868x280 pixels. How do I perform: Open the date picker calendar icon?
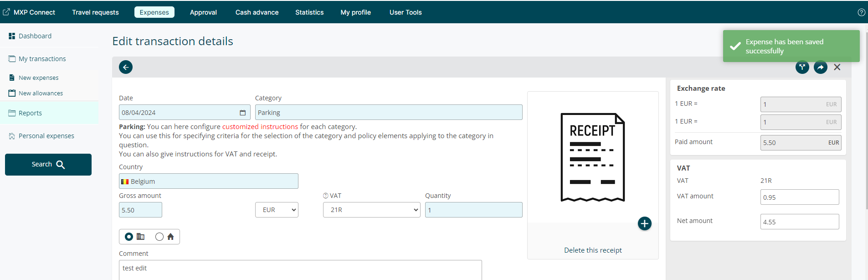tap(242, 113)
